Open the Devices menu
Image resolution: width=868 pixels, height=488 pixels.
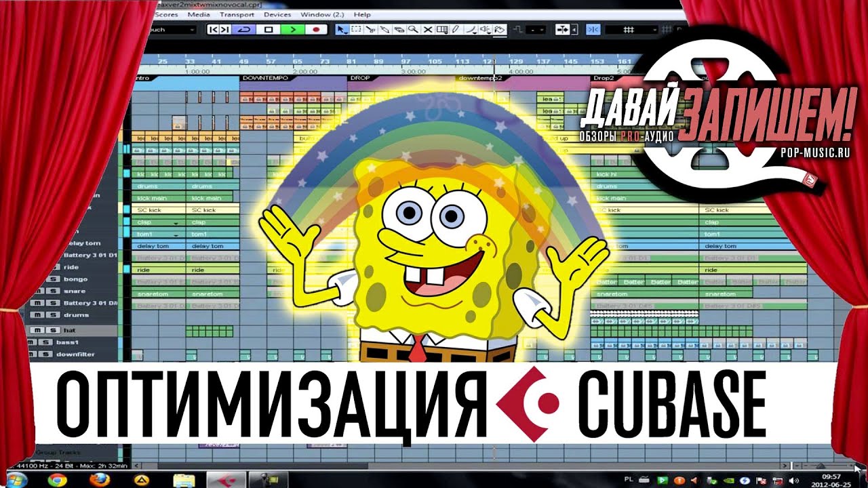[x=277, y=14]
